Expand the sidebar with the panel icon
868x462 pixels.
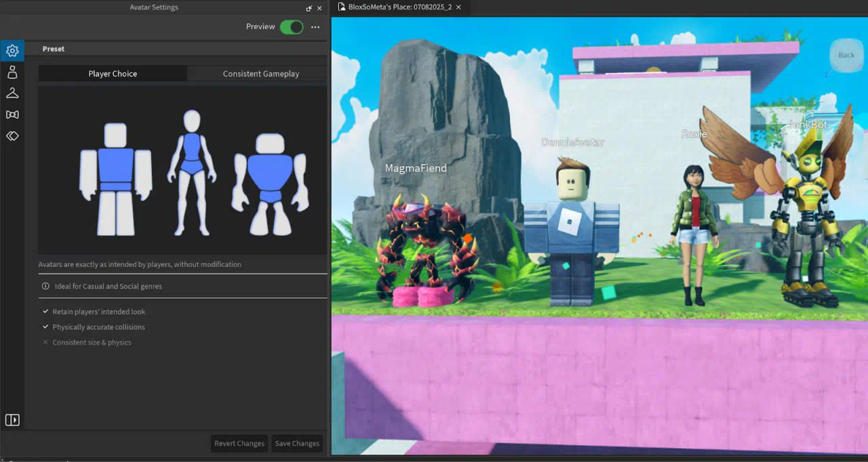point(12,420)
